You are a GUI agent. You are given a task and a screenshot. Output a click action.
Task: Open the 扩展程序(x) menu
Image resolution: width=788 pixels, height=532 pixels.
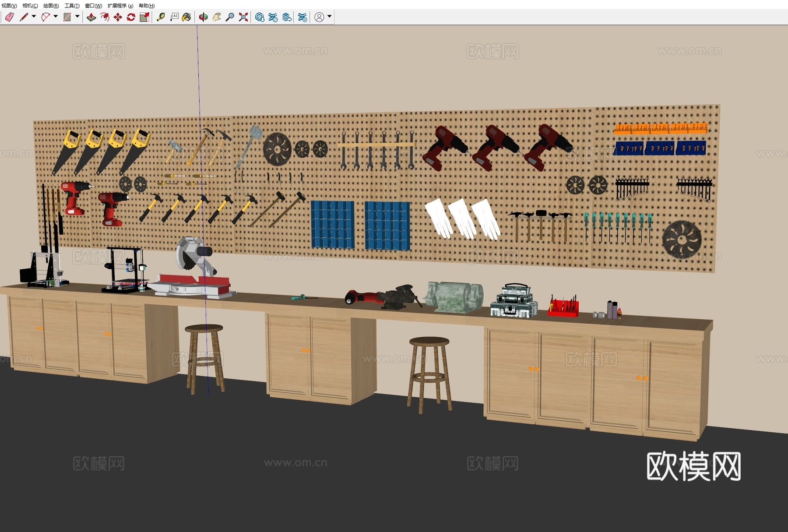click(120, 6)
